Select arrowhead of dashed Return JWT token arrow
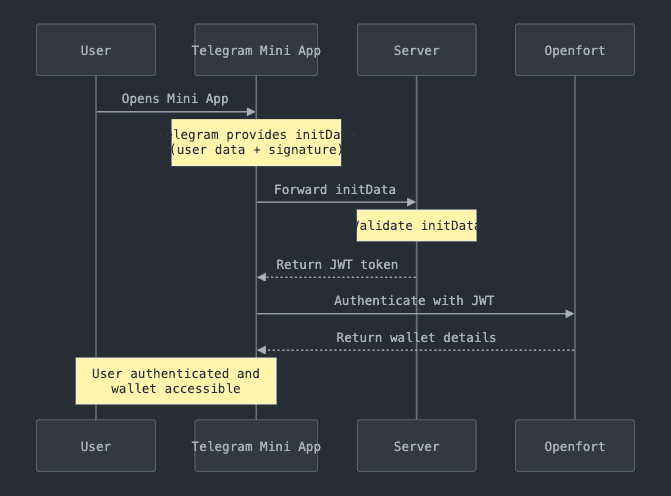This screenshot has width=671, height=496. (262, 277)
